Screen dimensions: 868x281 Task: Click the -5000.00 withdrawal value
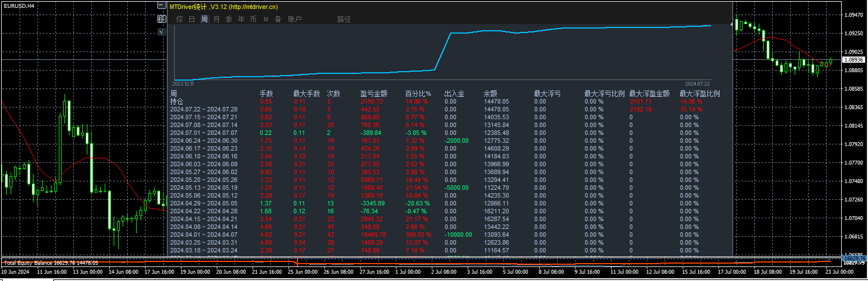[456, 188]
